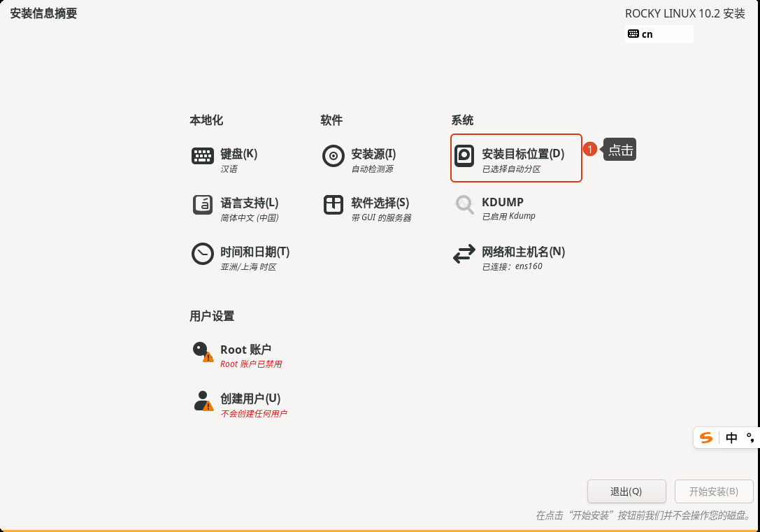Viewport: 760px width, 532px height.
Task: Click the 系统 section heading
Action: pos(462,120)
